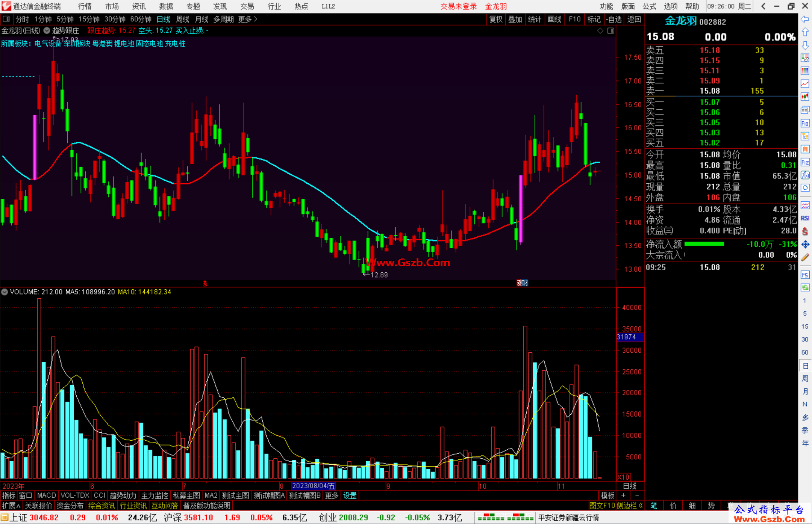
Task: Click the 设置 settings link
Action: [x=350, y=495]
